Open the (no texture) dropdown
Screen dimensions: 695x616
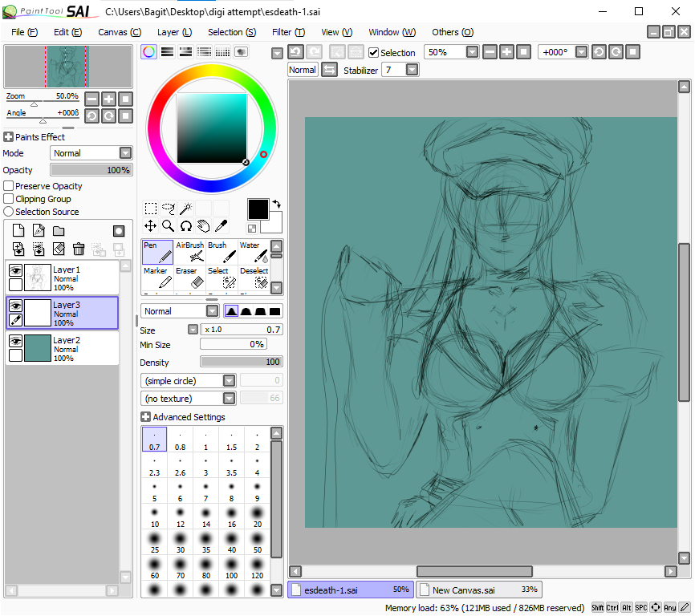pyautogui.click(x=230, y=399)
